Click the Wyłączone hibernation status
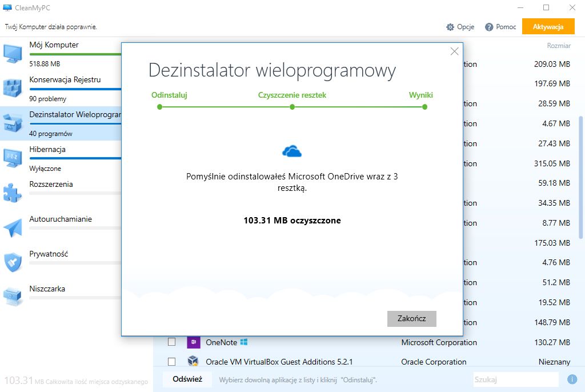 pos(45,169)
